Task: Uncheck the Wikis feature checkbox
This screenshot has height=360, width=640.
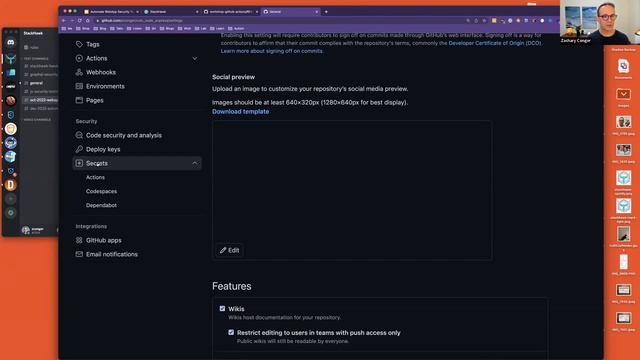Action: (x=222, y=309)
